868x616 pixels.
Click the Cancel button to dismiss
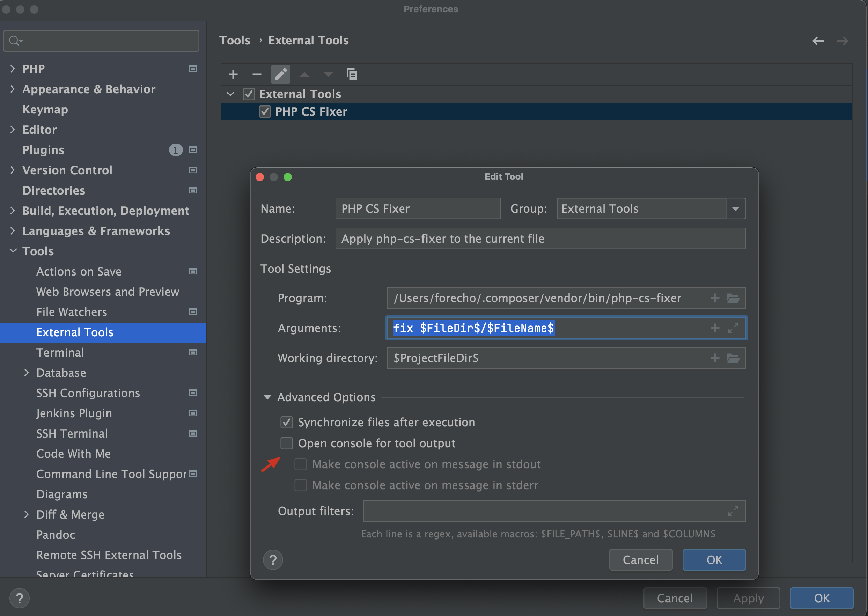click(x=639, y=559)
